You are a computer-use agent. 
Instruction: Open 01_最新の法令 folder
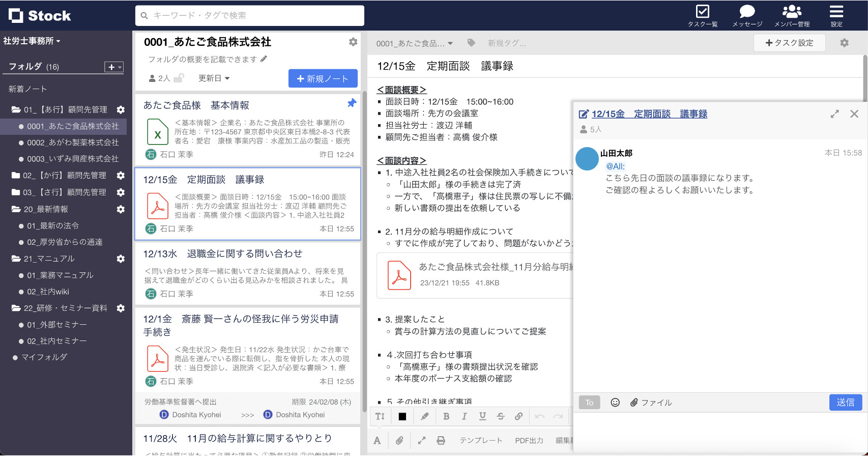[x=53, y=225]
